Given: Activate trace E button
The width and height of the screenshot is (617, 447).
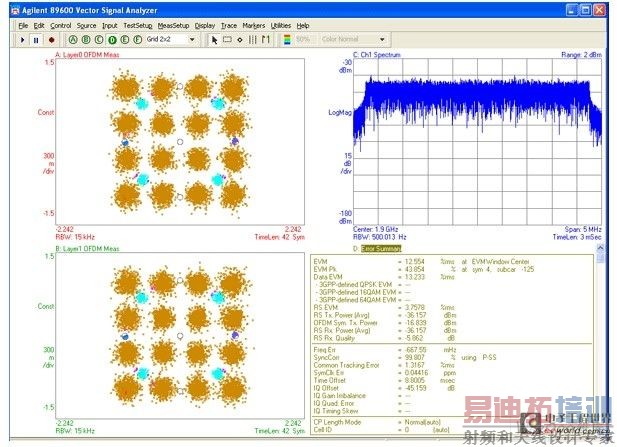Looking at the screenshot, I should pos(125,40).
